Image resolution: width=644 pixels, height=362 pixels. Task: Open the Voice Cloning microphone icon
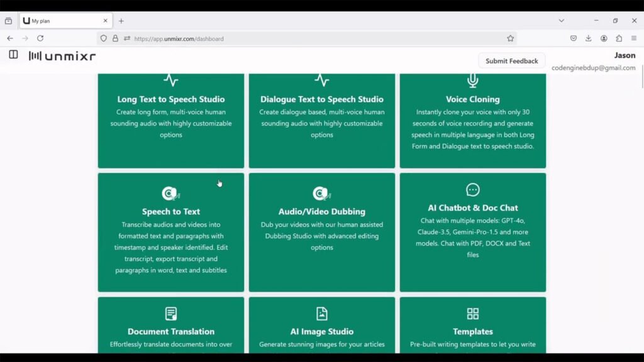[472, 80]
